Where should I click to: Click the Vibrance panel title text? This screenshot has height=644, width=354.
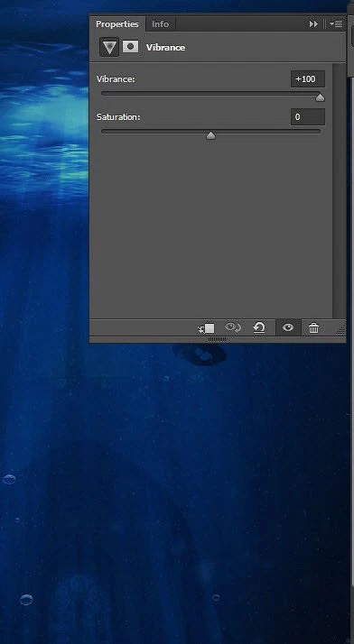[x=165, y=47]
